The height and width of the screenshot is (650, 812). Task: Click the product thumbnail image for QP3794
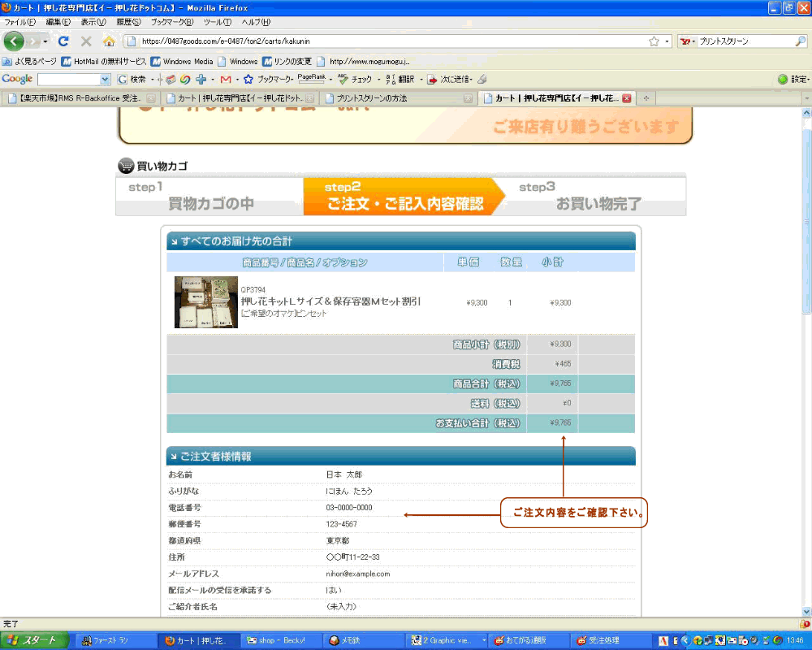point(206,302)
